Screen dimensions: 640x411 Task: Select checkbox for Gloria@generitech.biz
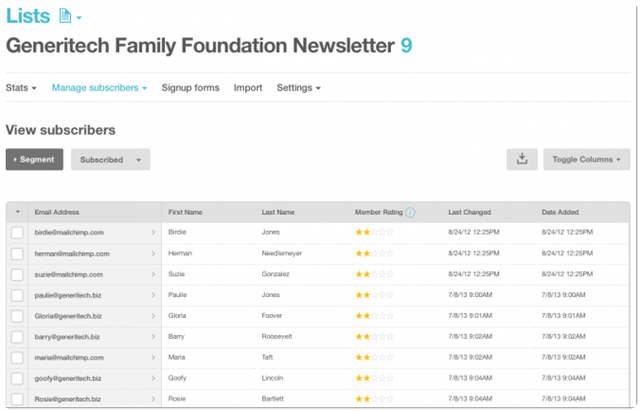pyautogui.click(x=17, y=316)
